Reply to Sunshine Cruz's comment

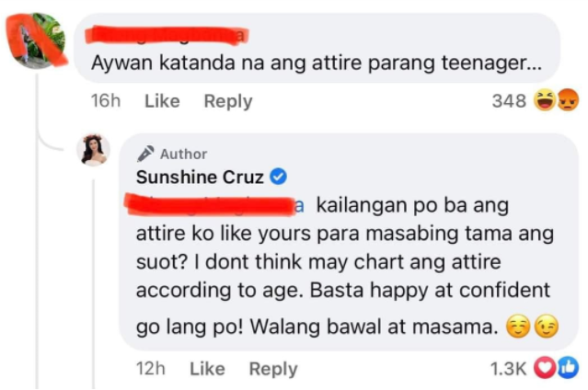tap(273, 368)
